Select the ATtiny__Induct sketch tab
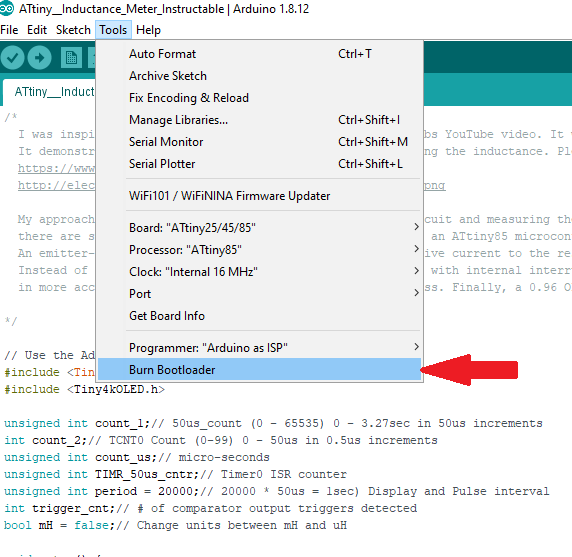Image resolution: width=572 pixels, height=557 pixels. 49,92
